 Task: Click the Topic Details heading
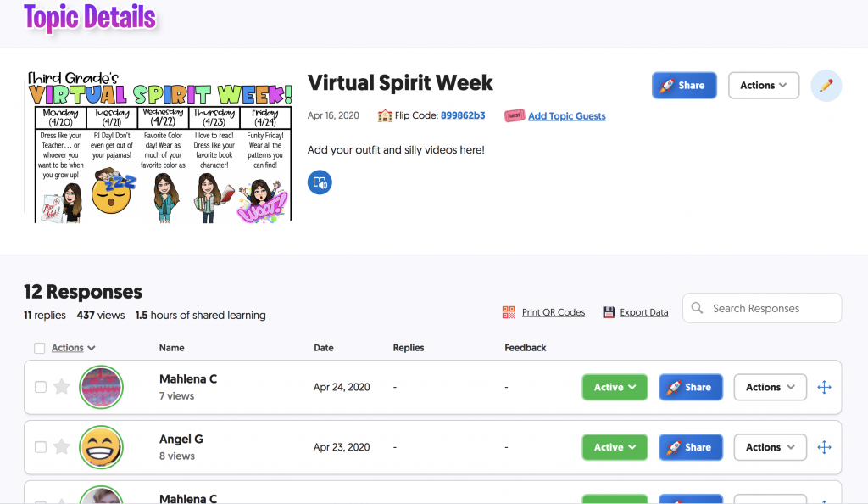(x=90, y=17)
